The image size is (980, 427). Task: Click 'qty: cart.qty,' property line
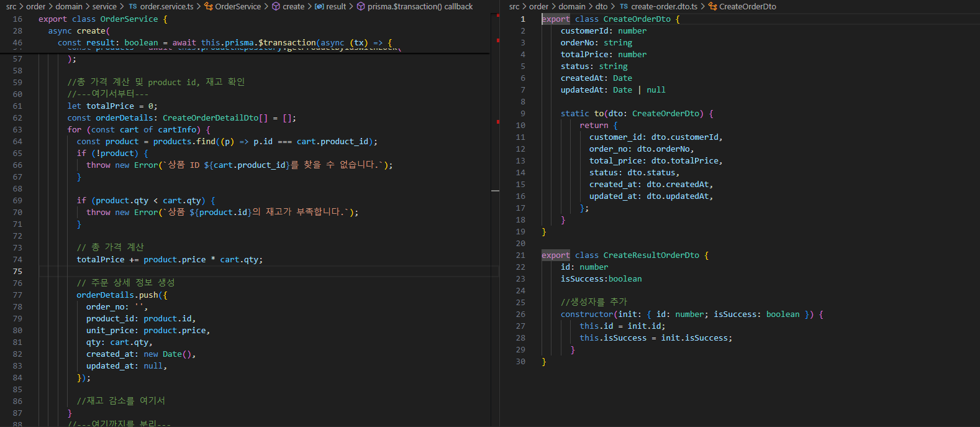119,342
